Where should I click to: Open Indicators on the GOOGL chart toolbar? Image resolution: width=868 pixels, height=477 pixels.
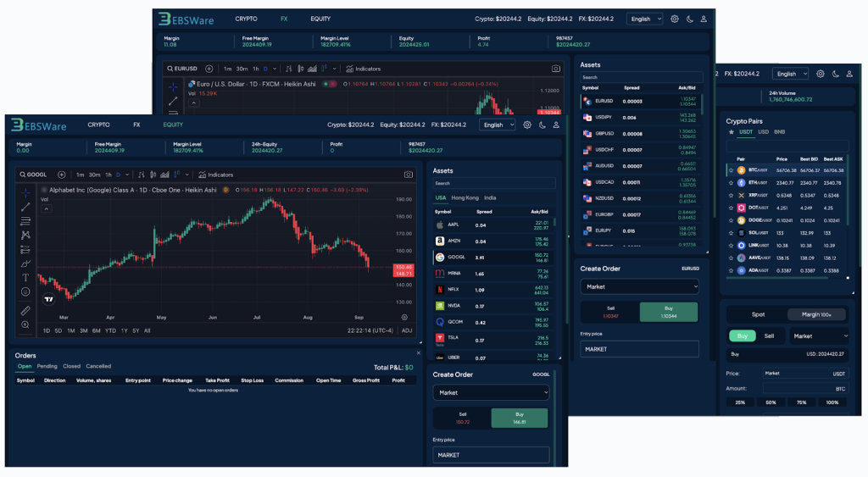point(215,175)
